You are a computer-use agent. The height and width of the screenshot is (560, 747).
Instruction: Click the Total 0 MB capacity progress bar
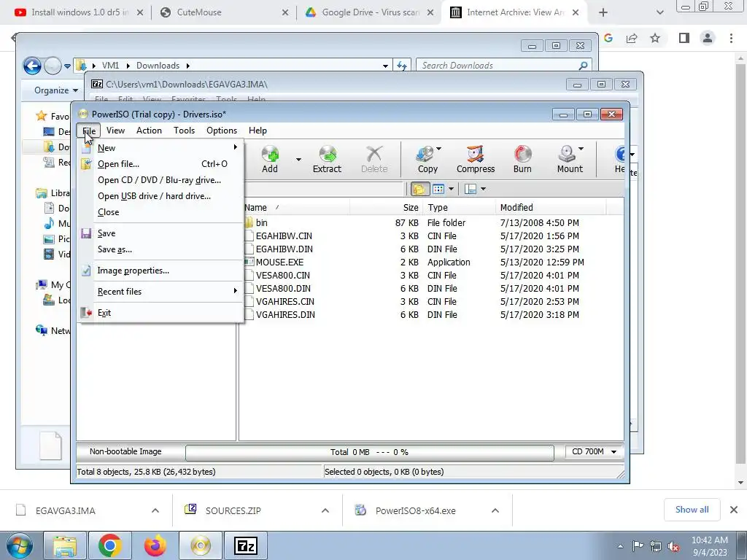click(x=369, y=452)
